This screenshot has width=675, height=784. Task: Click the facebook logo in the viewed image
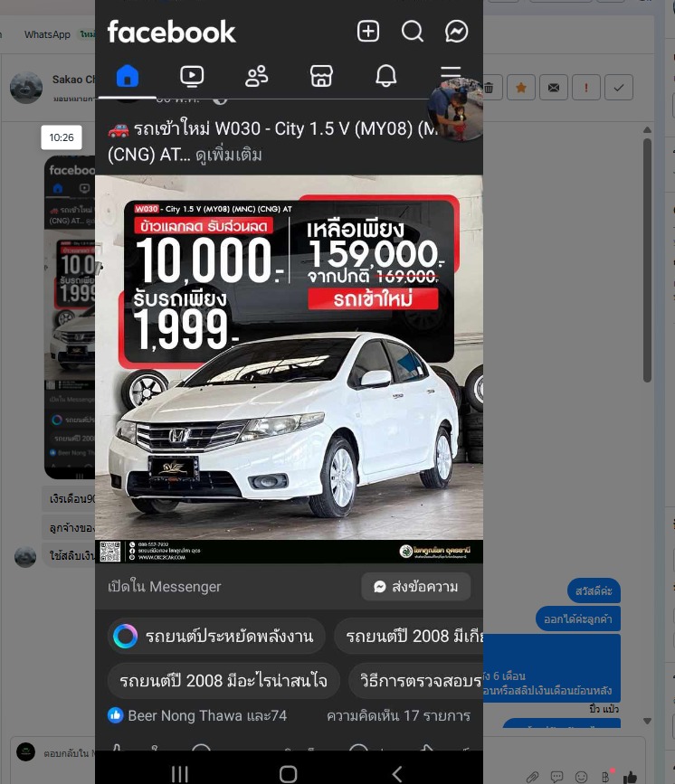click(x=171, y=32)
